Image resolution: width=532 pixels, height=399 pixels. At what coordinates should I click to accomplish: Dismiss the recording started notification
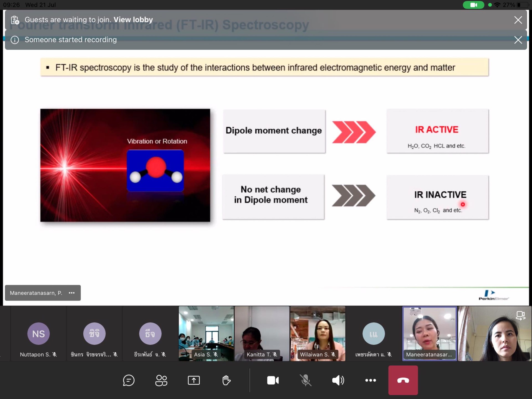pyautogui.click(x=518, y=40)
